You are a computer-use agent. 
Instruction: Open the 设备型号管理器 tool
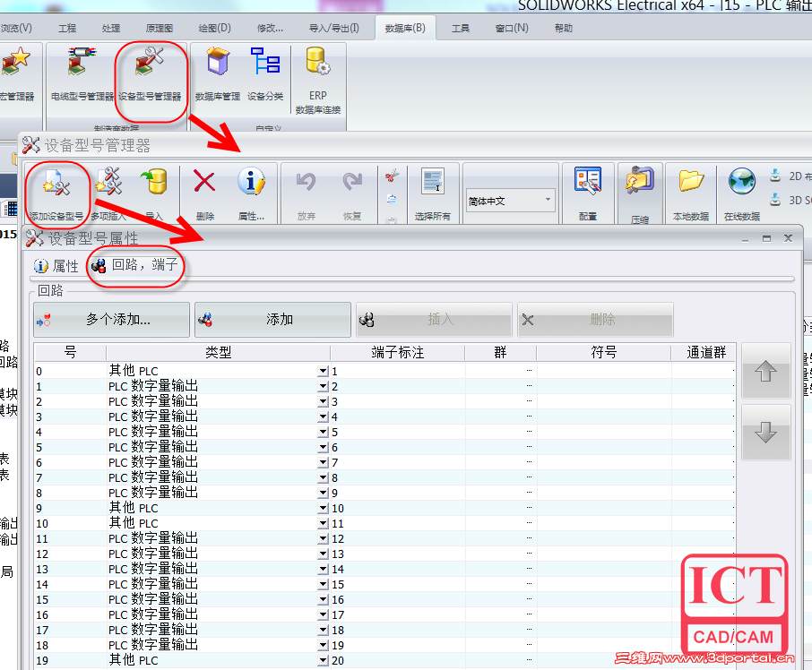coord(150,74)
